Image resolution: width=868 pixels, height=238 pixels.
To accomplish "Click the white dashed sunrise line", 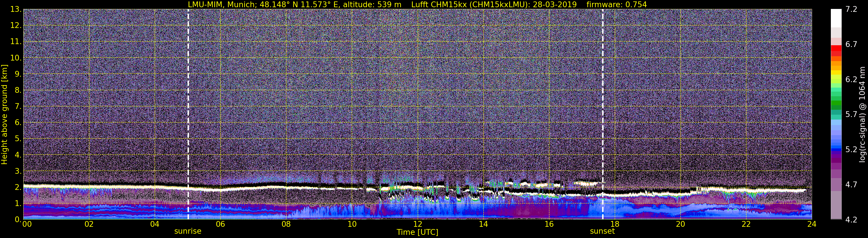I will 188,114.
